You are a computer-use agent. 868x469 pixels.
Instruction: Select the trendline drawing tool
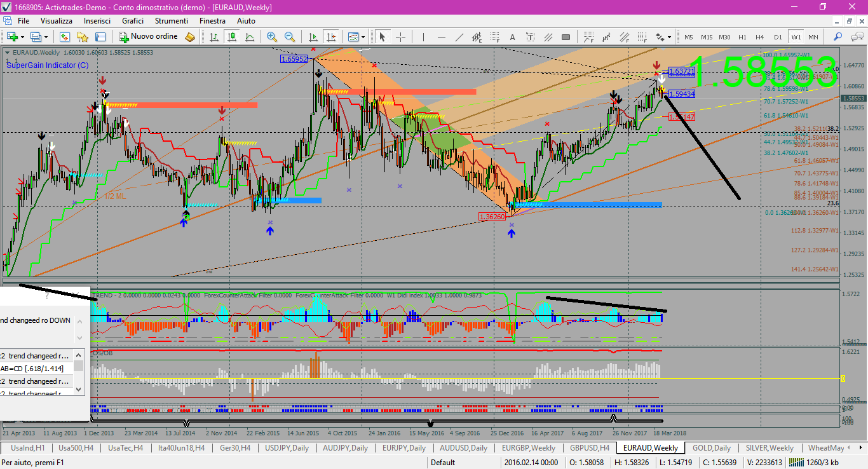[459, 37]
